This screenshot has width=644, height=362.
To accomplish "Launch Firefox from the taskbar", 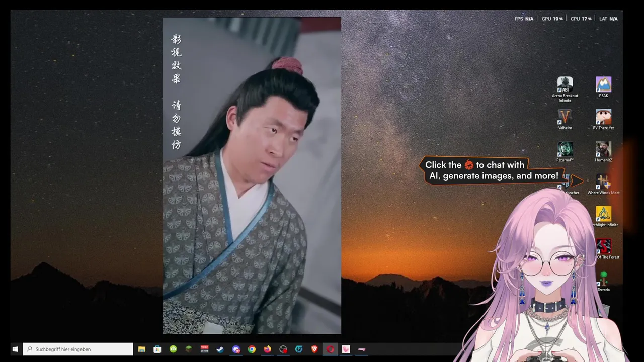I will coord(267,349).
